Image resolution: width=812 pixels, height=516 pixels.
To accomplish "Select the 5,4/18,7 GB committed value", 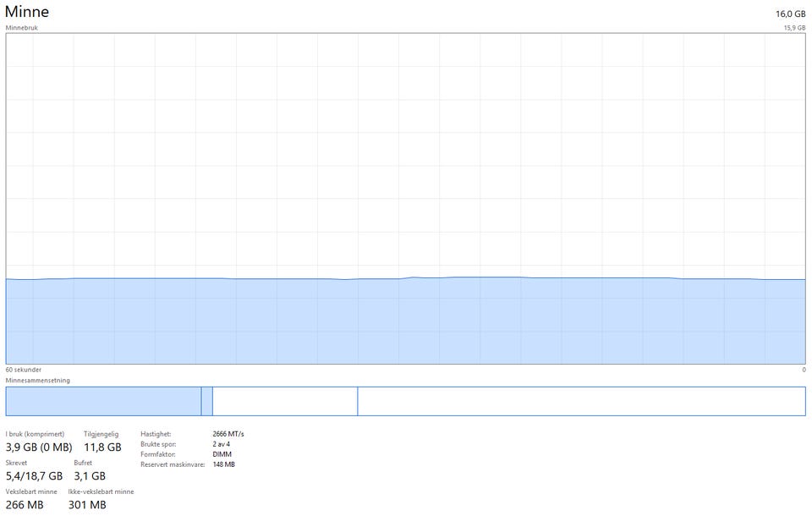I will pyautogui.click(x=34, y=475).
